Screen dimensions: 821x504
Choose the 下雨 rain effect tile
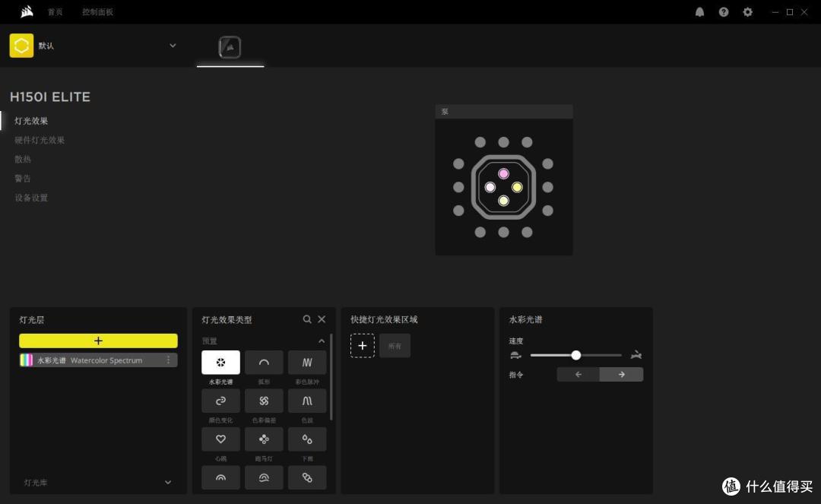coord(307,439)
